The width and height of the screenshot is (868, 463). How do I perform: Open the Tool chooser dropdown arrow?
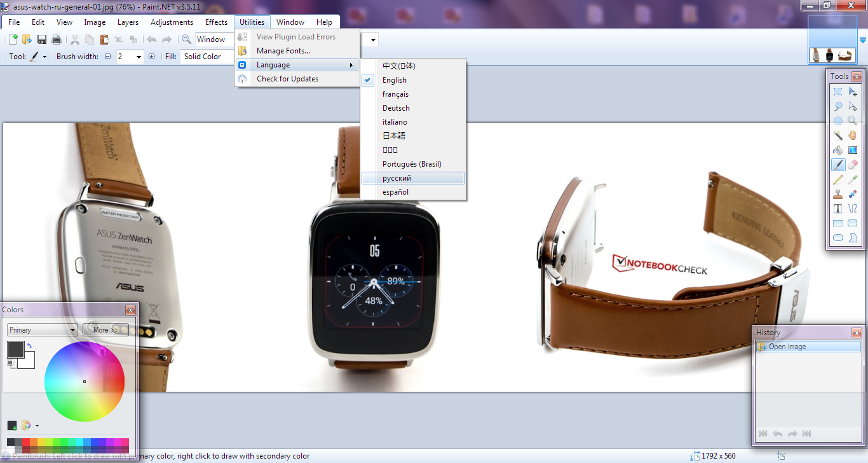pyautogui.click(x=44, y=57)
